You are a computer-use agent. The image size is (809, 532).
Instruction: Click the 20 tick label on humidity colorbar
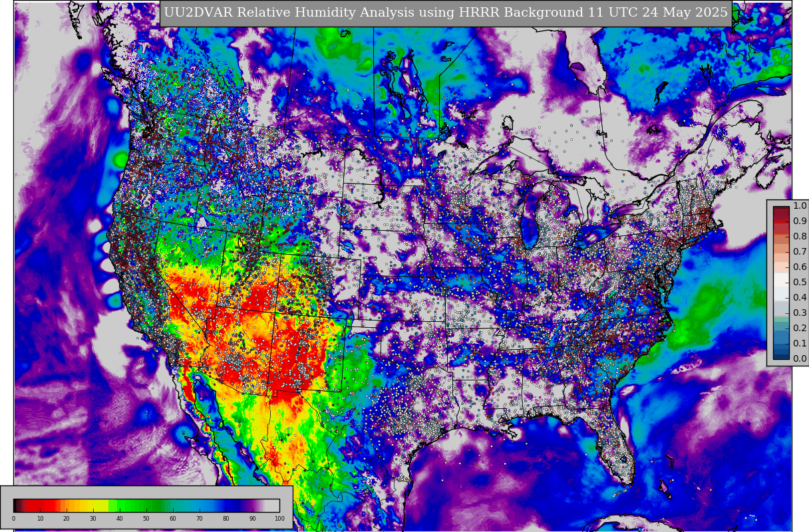coord(67,518)
